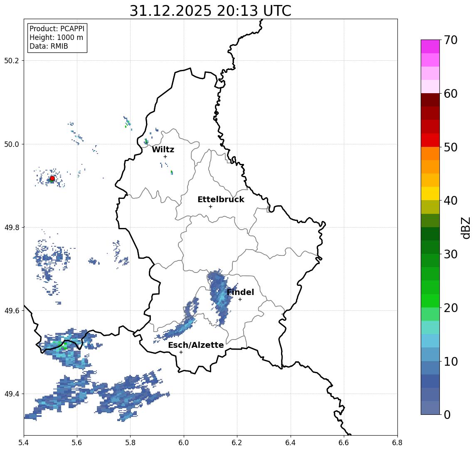Click the magenta top swatch of the colorbar
Image resolution: width=476 pixels, height=451 pixels.
click(430, 47)
